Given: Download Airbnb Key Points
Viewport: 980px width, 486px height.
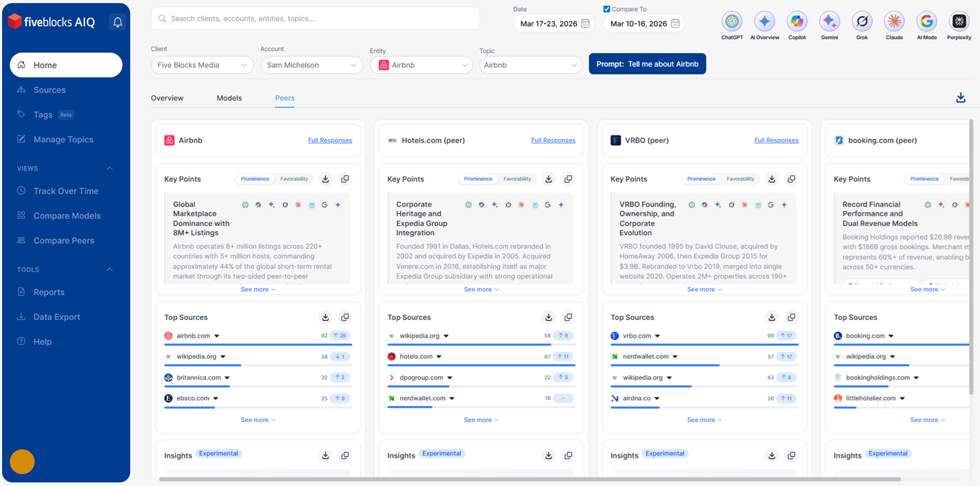Looking at the screenshot, I should pyautogui.click(x=326, y=179).
